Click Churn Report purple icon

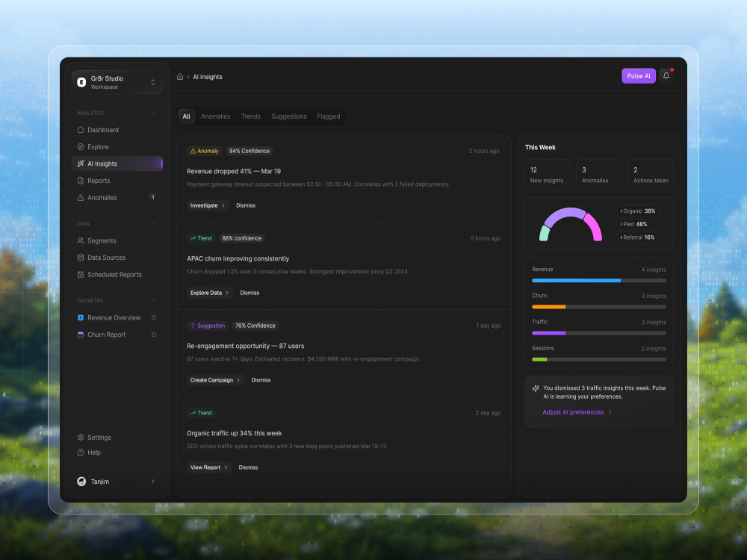point(81,335)
